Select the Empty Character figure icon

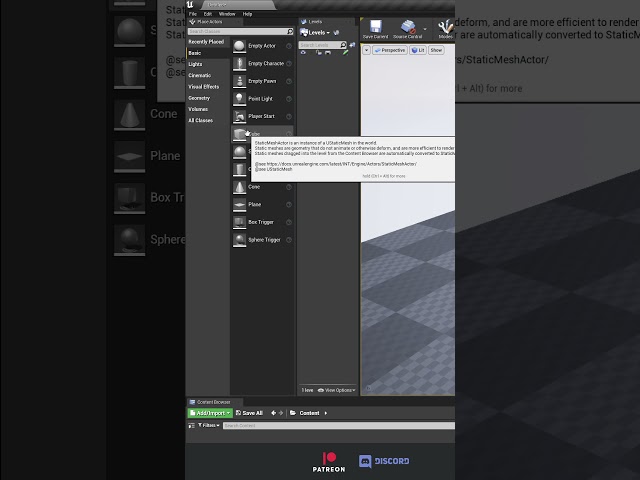(239, 64)
